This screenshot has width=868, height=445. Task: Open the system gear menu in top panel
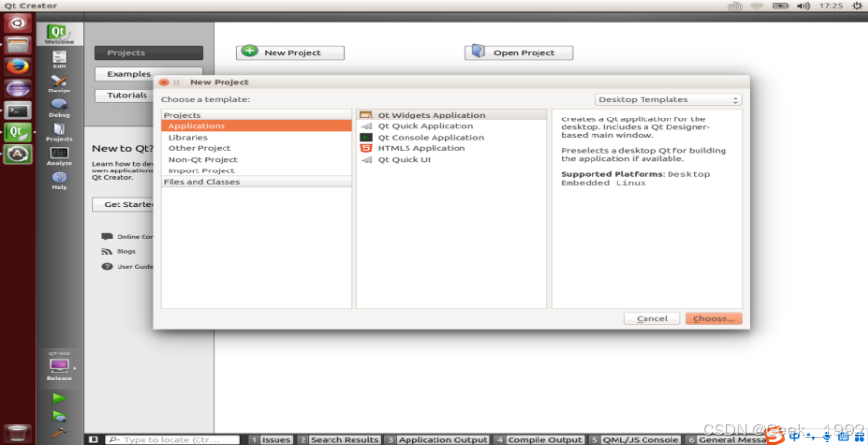coord(857,6)
